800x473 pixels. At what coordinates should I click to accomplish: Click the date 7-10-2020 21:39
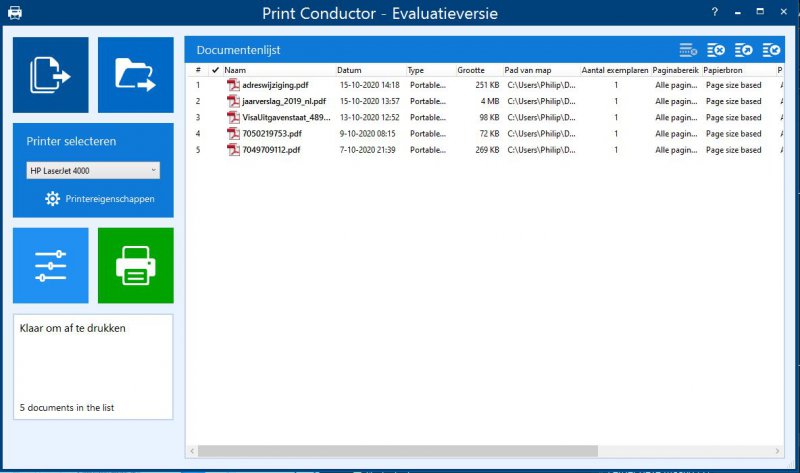(368, 150)
